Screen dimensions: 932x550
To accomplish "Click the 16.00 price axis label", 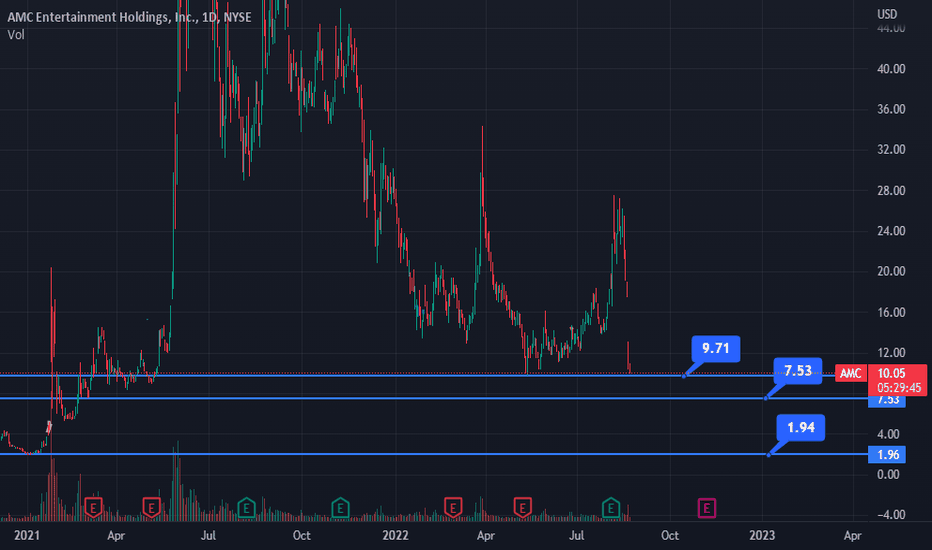I will pyautogui.click(x=891, y=313).
